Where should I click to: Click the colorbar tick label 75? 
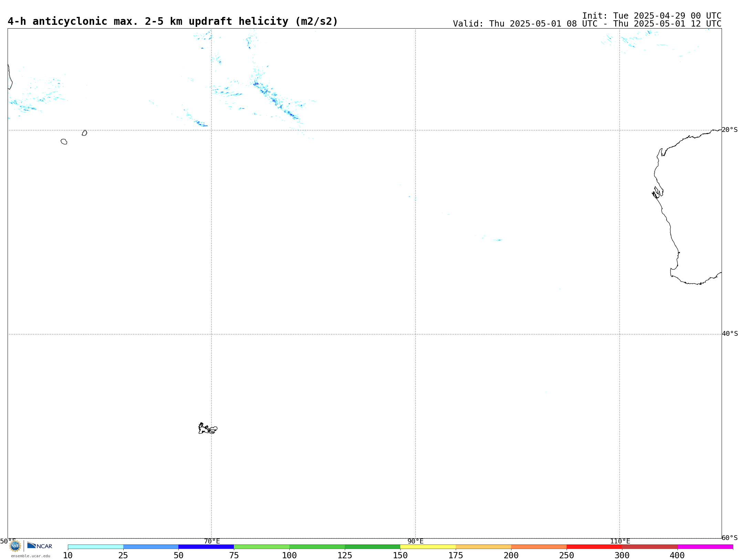pyautogui.click(x=234, y=555)
